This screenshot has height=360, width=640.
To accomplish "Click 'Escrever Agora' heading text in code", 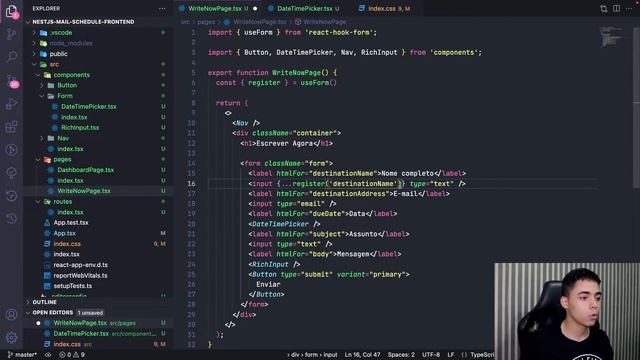I will pyautogui.click(x=284, y=144).
